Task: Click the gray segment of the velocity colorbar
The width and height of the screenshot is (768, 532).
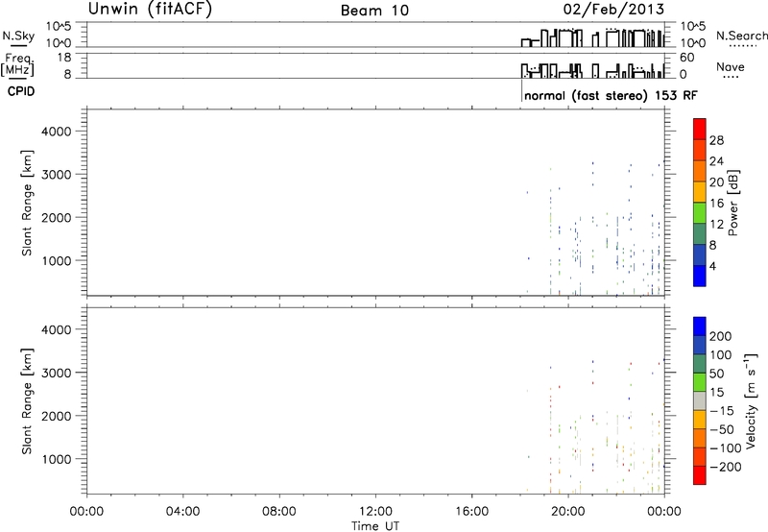Action: click(x=700, y=400)
